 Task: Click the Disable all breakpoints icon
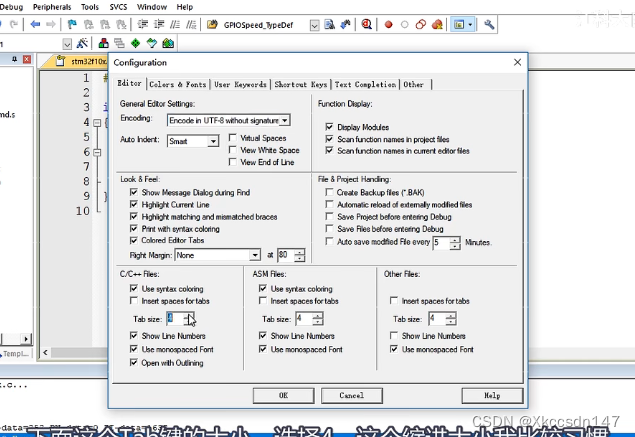click(420, 25)
